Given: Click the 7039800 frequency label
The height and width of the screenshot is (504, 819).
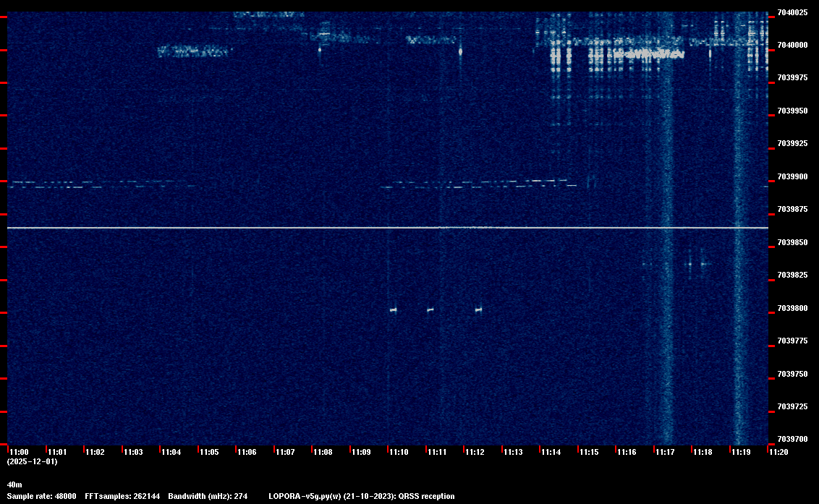Looking at the screenshot, I should 792,309.
